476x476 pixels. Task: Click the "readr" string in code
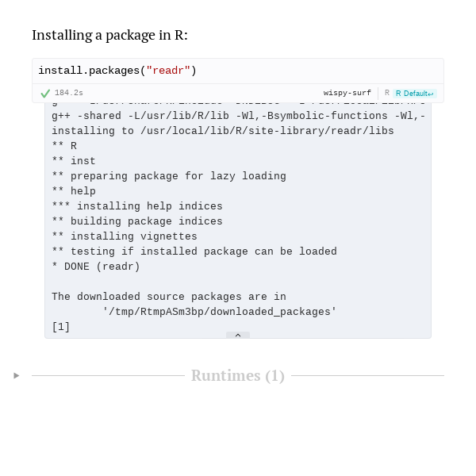click(168, 71)
